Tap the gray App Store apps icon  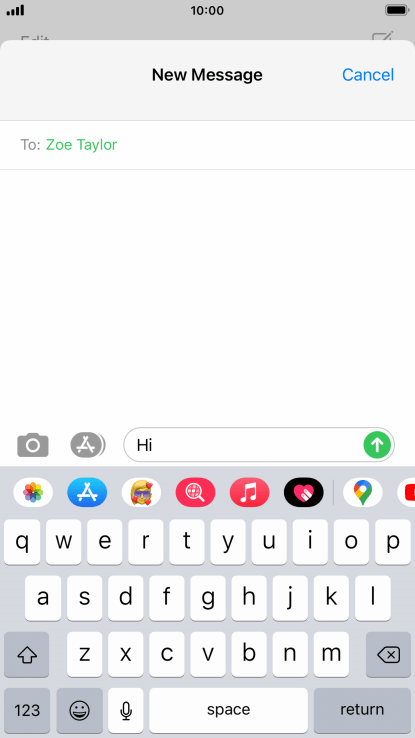click(88, 444)
